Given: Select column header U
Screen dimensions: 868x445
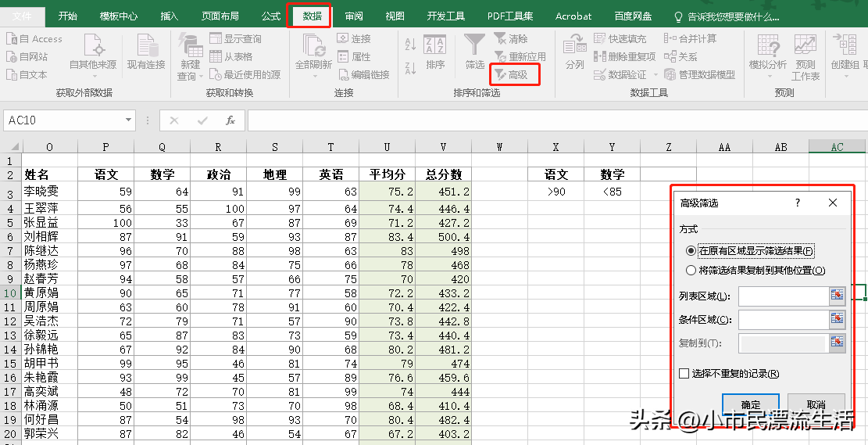Looking at the screenshot, I should (x=387, y=147).
